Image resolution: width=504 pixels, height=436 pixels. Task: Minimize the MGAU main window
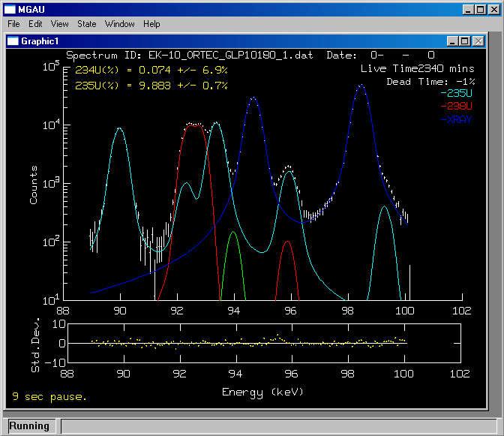click(468, 10)
